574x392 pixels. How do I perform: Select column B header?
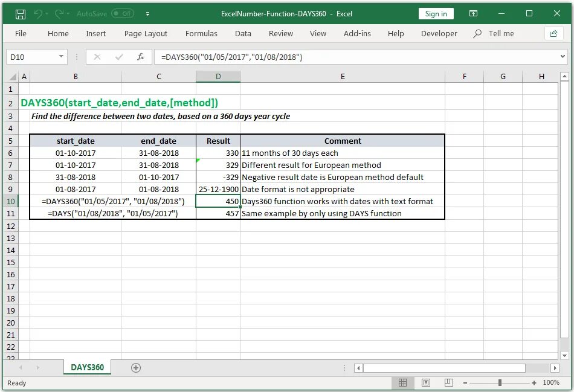pos(76,77)
